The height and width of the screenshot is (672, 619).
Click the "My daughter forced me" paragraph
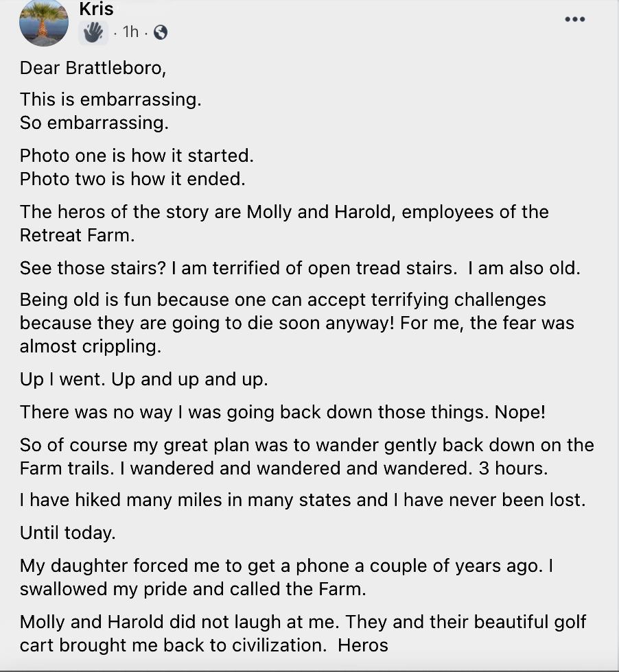click(x=286, y=577)
